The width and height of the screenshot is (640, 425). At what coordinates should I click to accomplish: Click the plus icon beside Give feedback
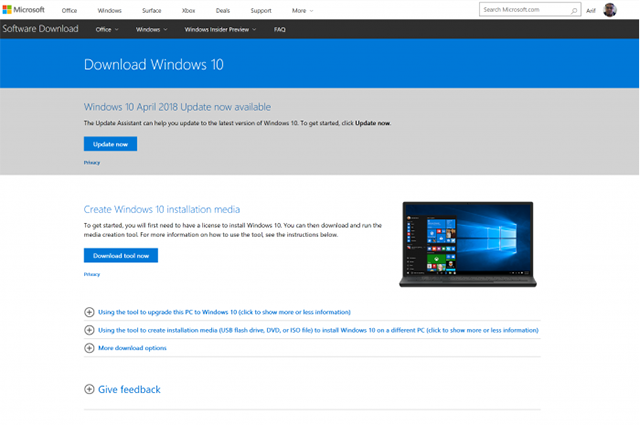click(x=89, y=389)
